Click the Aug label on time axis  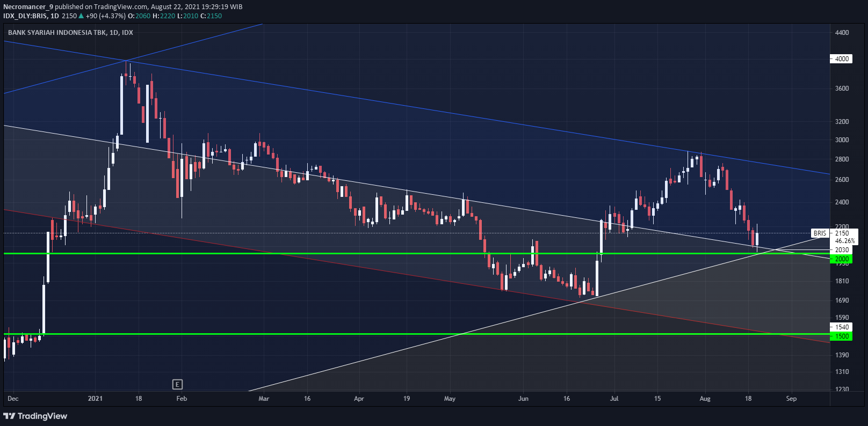point(705,398)
